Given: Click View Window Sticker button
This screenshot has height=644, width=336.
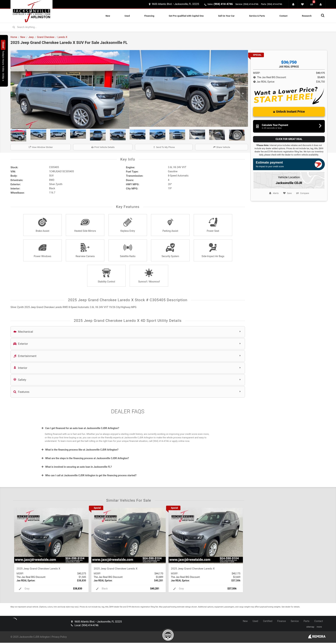Looking at the screenshot, I should pos(41,147).
